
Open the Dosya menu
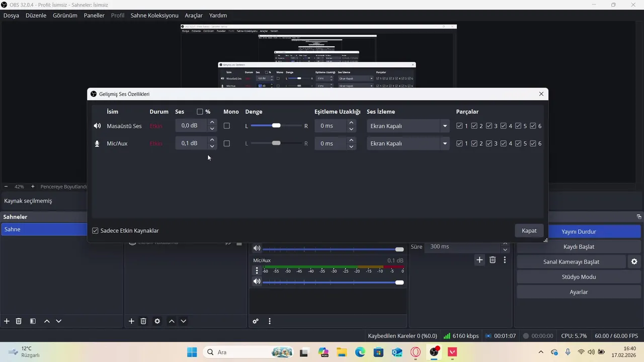11,16
